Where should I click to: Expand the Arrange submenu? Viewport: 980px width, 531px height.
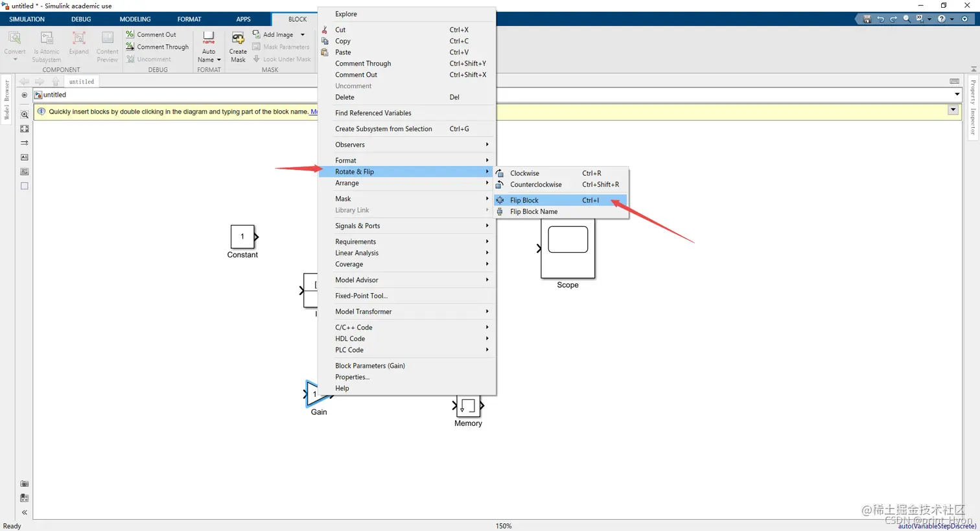[x=407, y=183]
